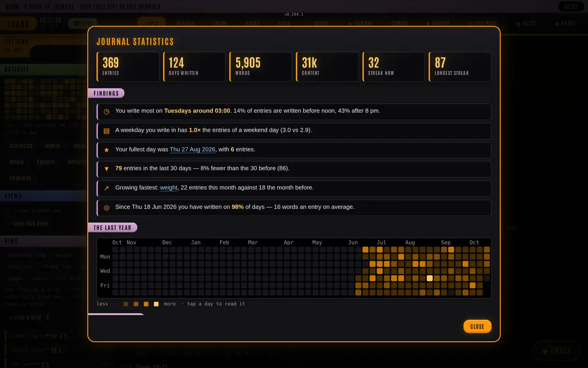Click the 5,905 Words stat card
This screenshot has width=588, height=368.
260,67
